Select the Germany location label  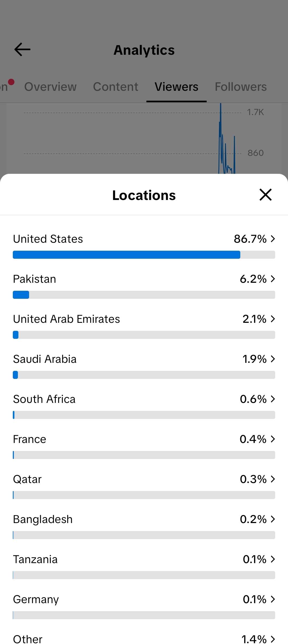click(36, 599)
